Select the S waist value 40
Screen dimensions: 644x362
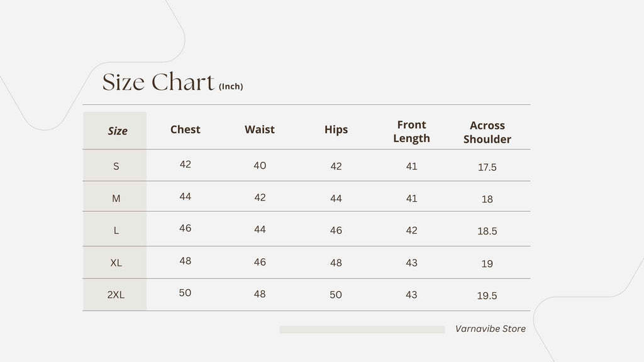coord(260,165)
